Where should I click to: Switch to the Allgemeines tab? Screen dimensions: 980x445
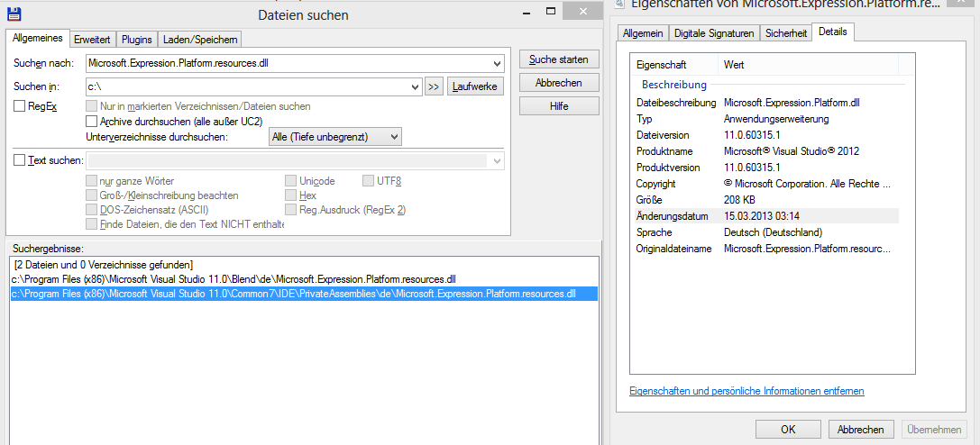38,38
